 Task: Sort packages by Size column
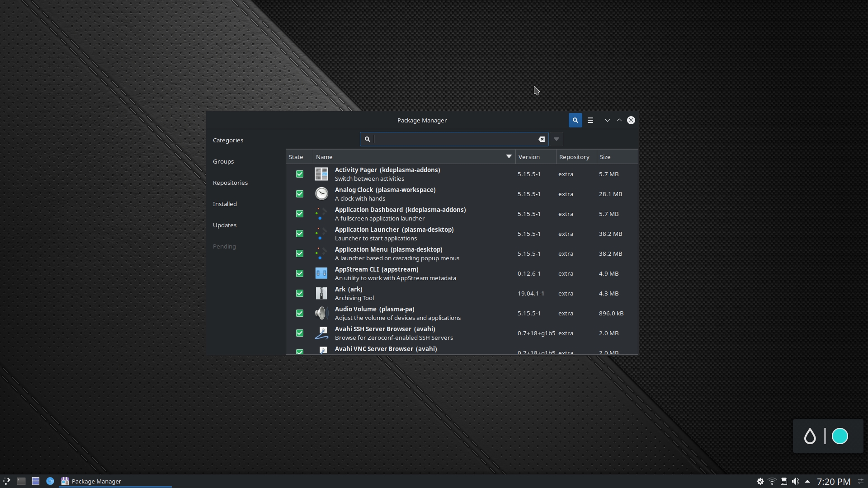pos(617,157)
